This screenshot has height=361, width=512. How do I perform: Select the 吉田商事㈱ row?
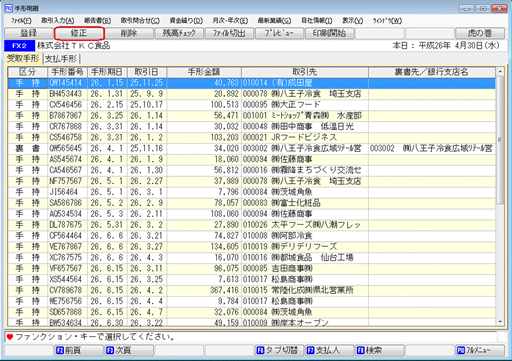click(x=252, y=269)
